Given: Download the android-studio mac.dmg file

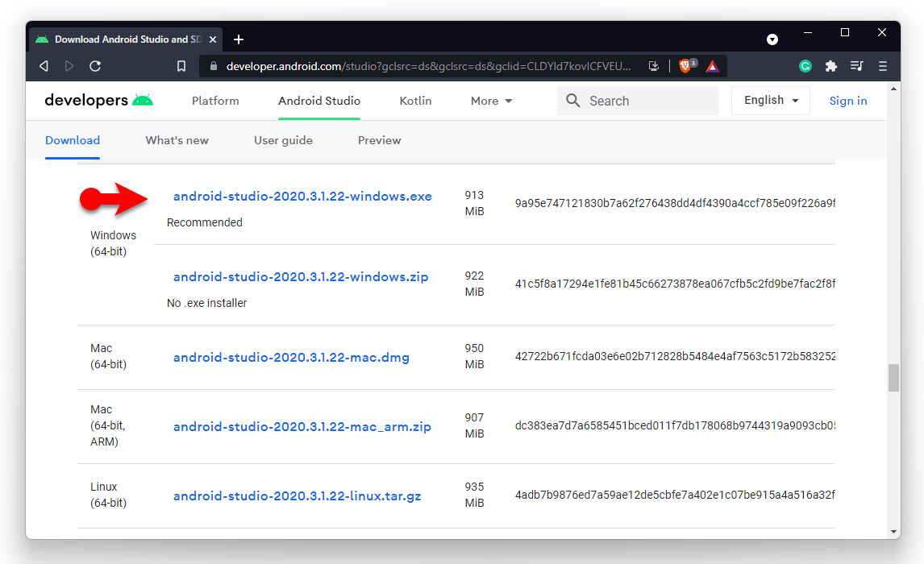Looking at the screenshot, I should (x=291, y=358).
